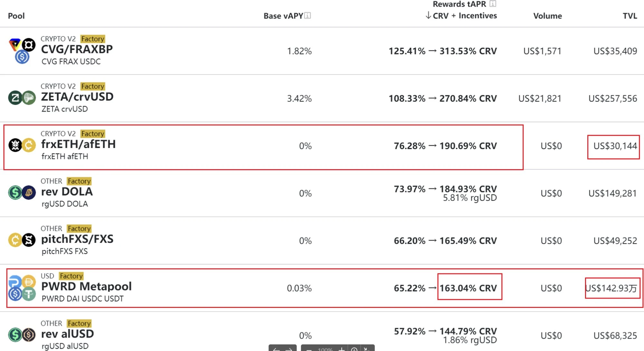Screen dimensions: 644x351
Task: Click the CVG/FRAXBP pool token icons
Action: pos(22,51)
